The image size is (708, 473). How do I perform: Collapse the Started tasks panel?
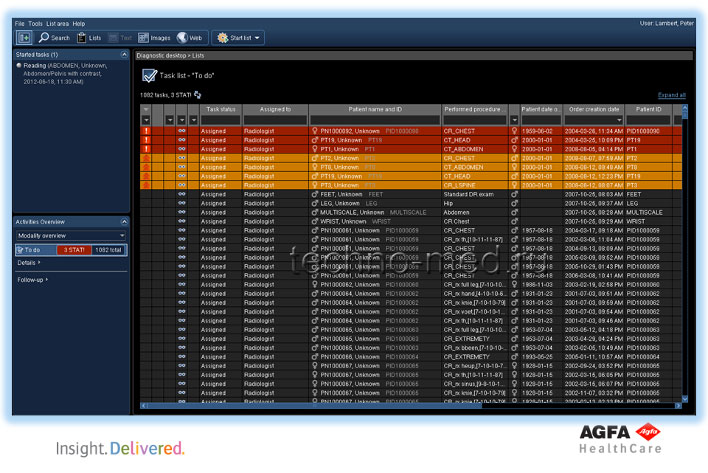coord(125,54)
